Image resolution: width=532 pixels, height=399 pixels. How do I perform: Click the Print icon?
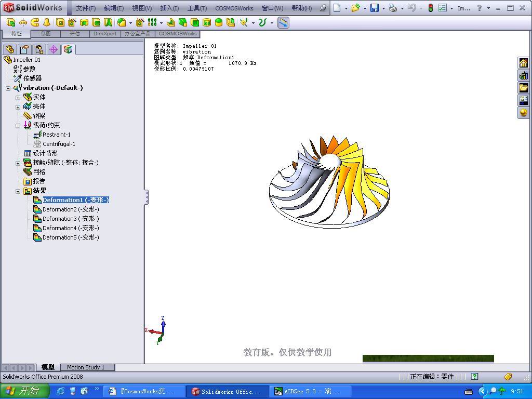(393, 8)
